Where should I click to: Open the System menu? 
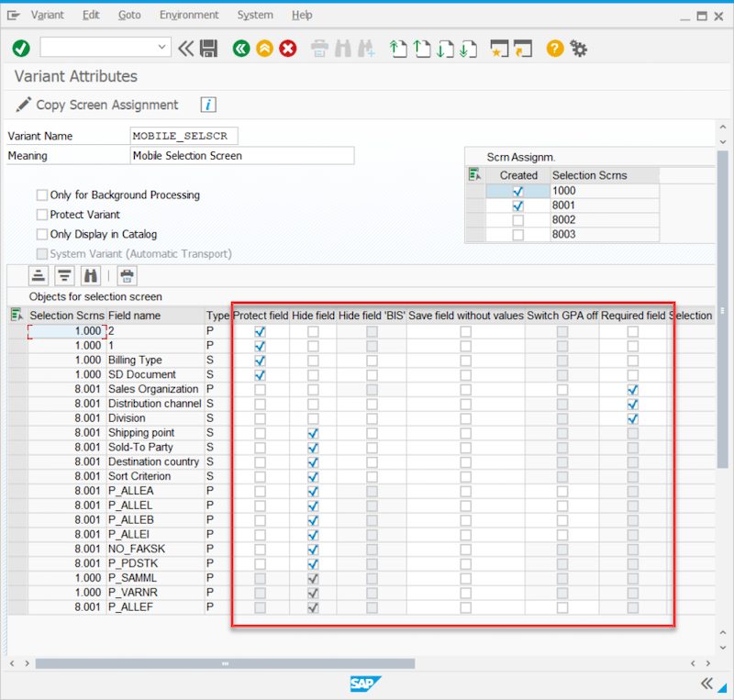[255, 15]
